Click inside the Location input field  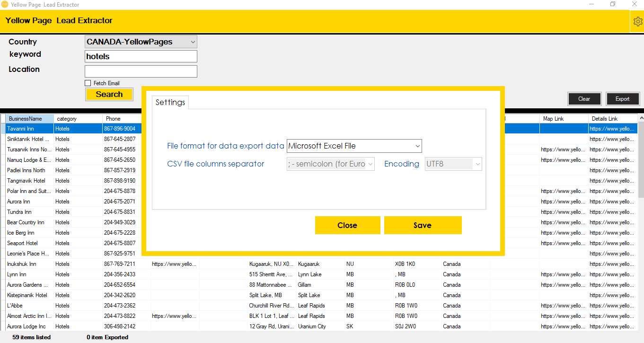pyautogui.click(x=141, y=71)
